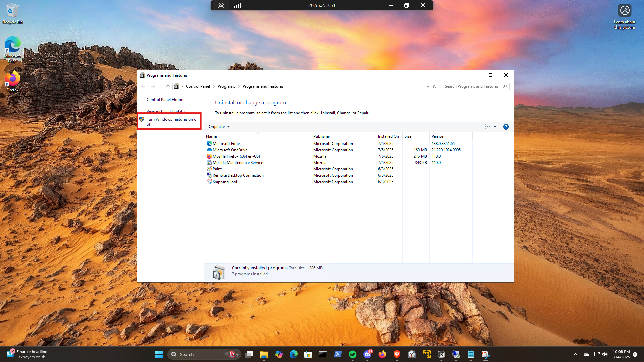Sort list by Publisher column header
Image resolution: width=644 pixels, height=362 pixels.
pyautogui.click(x=321, y=136)
